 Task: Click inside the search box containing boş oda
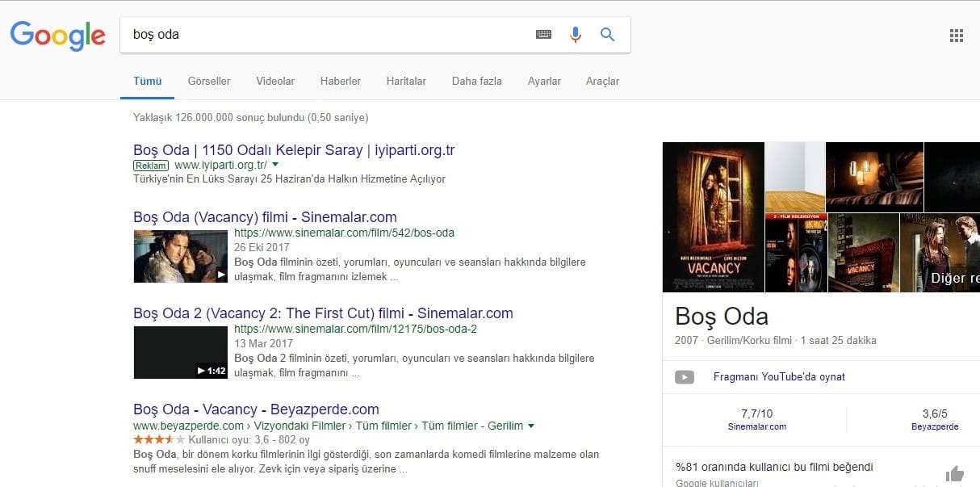tap(323, 35)
